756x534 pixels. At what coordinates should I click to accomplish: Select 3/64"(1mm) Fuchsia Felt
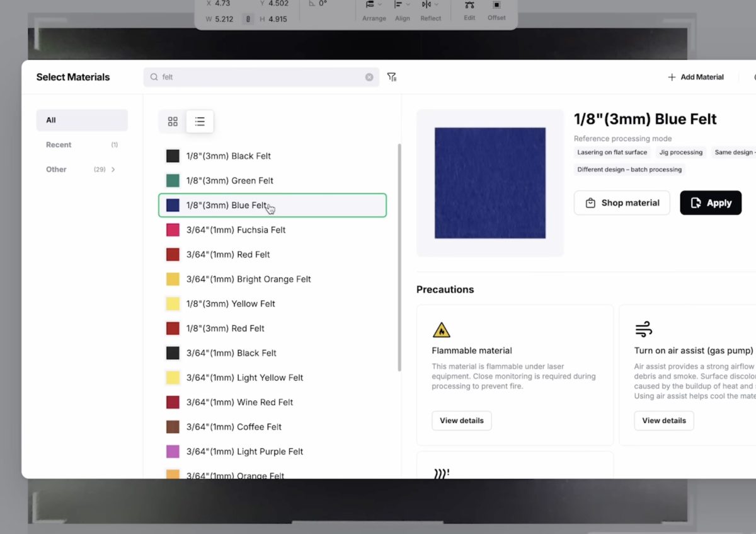pos(272,229)
